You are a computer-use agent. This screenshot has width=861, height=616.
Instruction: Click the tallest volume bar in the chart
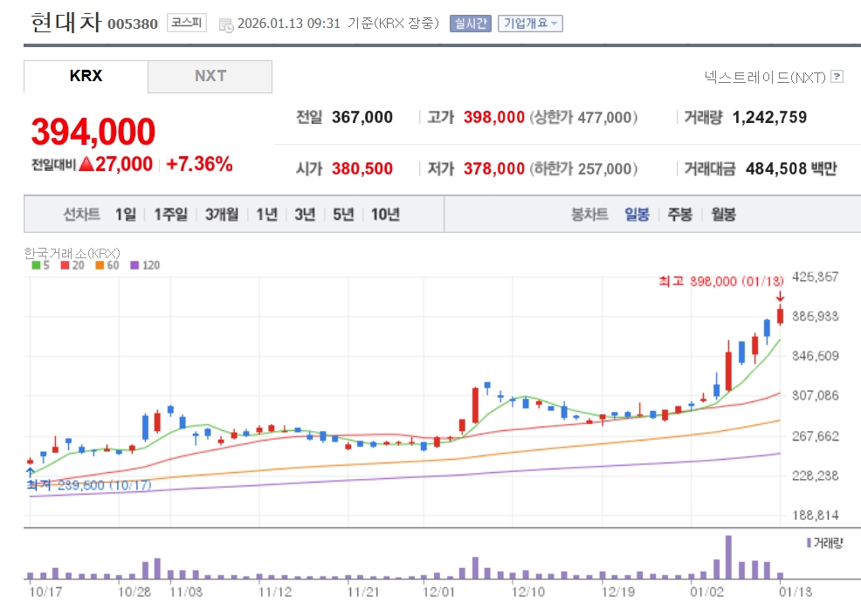(x=728, y=557)
